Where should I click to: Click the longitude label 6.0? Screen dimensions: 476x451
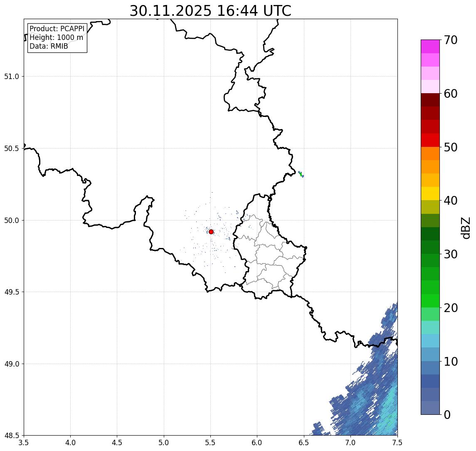tap(257, 443)
